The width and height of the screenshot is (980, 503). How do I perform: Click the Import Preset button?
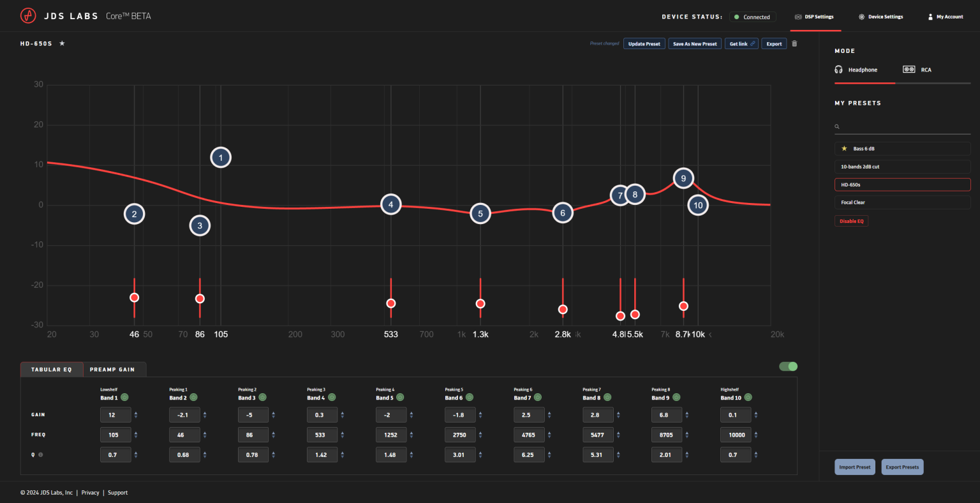[x=855, y=467]
